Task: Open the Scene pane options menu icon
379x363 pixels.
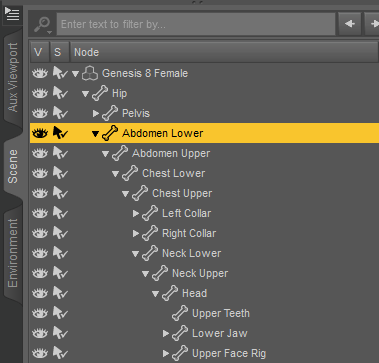Action: coord(13,14)
